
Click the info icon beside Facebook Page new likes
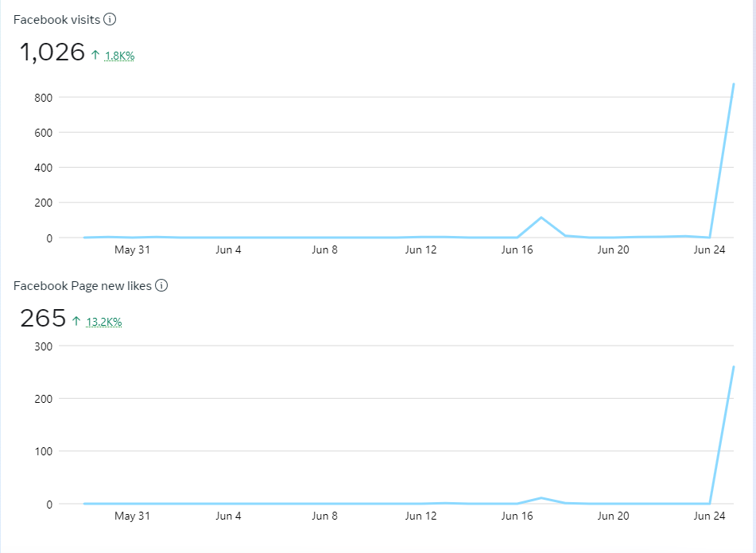(x=161, y=286)
